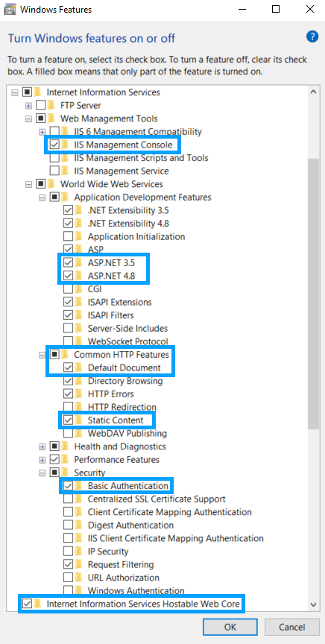325x644 pixels.
Task: Disable the Basic Authentication checkbox
Action: [x=68, y=486]
